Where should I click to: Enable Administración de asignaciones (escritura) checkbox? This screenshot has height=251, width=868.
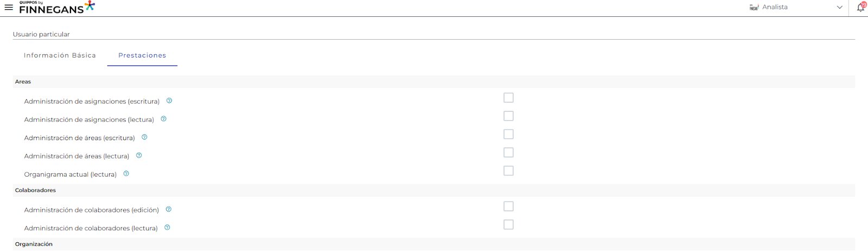[x=508, y=98]
